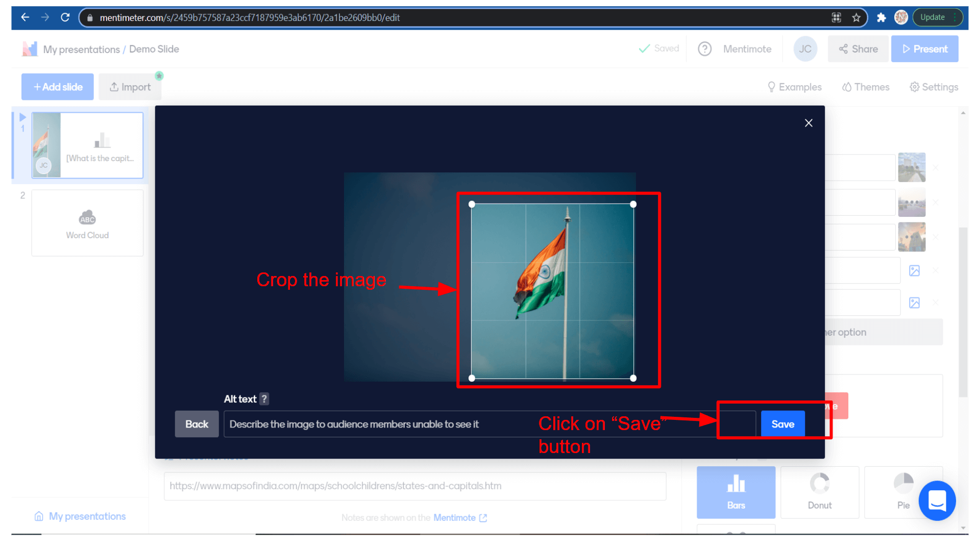
Task: Open help question mark icon
Action: pos(705,49)
